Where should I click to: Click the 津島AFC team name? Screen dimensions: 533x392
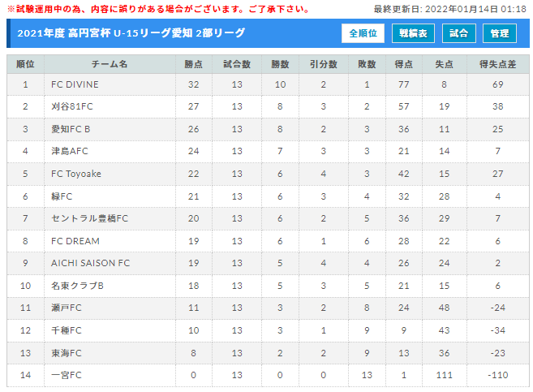coord(69,151)
